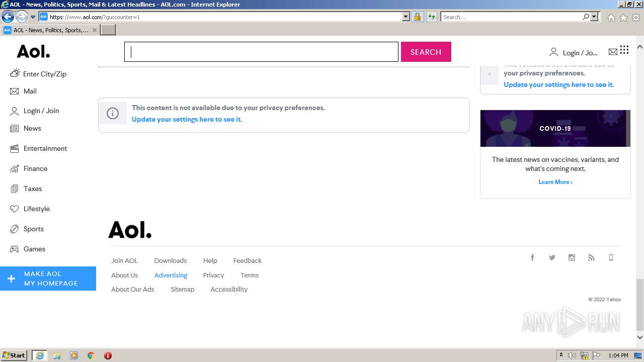
Task: Open the Opera icon on the taskbar
Action: pyautogui.click(x=108, y=355)
